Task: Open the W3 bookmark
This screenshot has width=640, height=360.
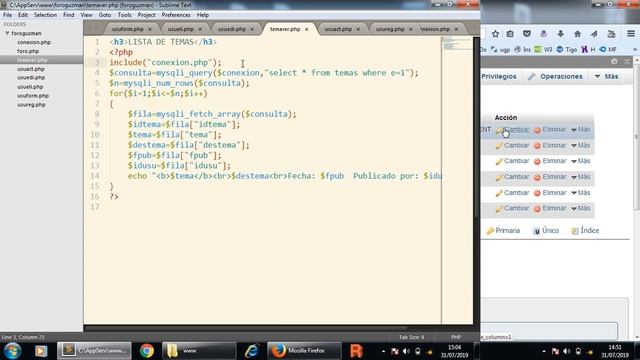Action: tap(543, 49)
